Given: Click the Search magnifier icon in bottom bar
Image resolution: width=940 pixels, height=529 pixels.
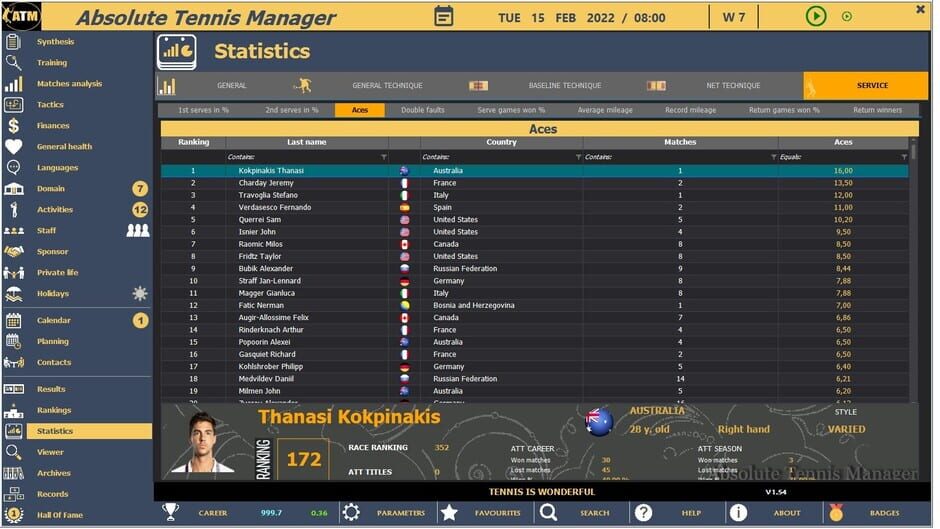Looking at the screenshot, I should (550, 514).
